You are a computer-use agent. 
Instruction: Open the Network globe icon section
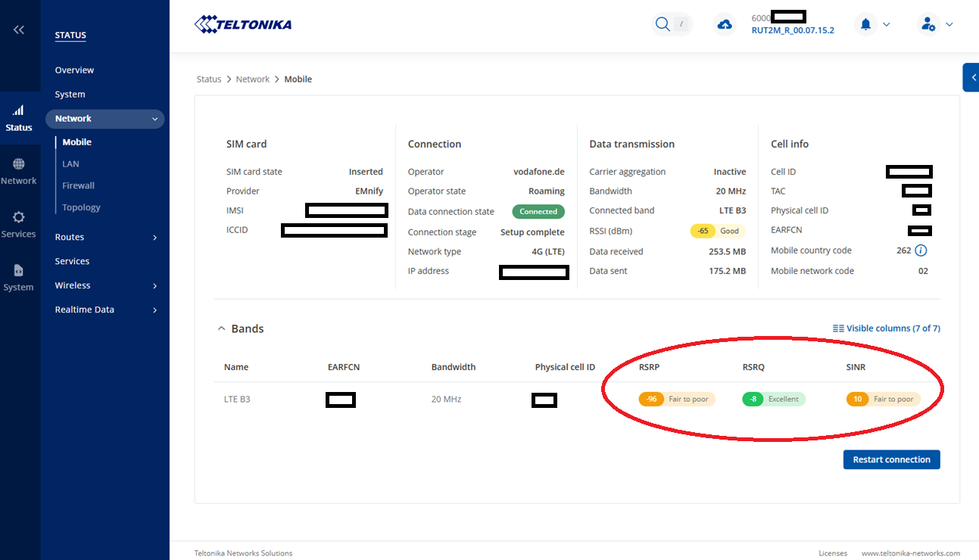coord(19,171)
